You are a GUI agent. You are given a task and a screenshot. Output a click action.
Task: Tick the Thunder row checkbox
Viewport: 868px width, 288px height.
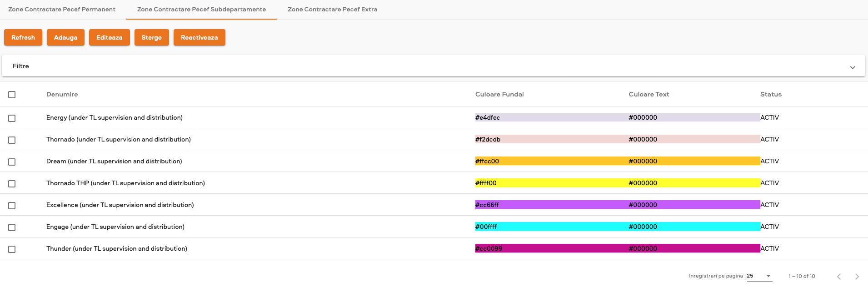pyautogui.click(x=12, y=249)
